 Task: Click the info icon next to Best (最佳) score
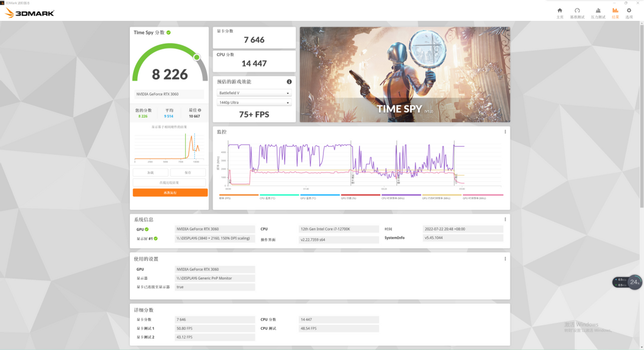pyautogui.click(x=200, y=110)
